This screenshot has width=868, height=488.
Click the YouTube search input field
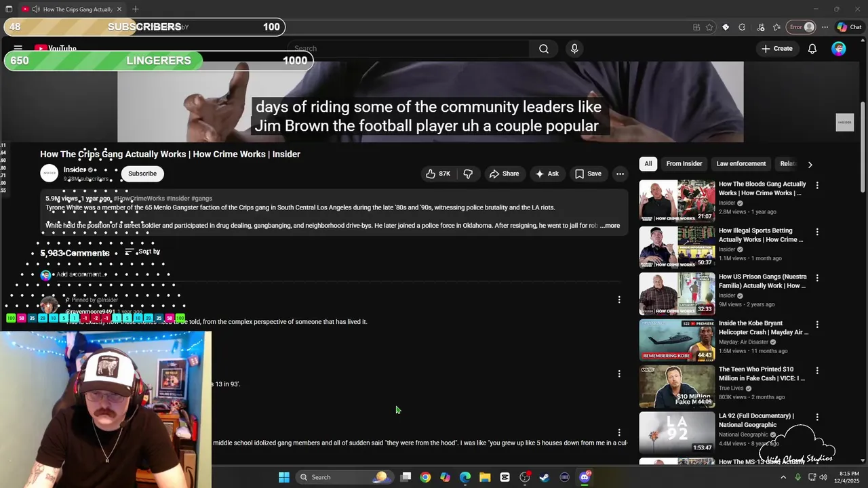[409, 49]
